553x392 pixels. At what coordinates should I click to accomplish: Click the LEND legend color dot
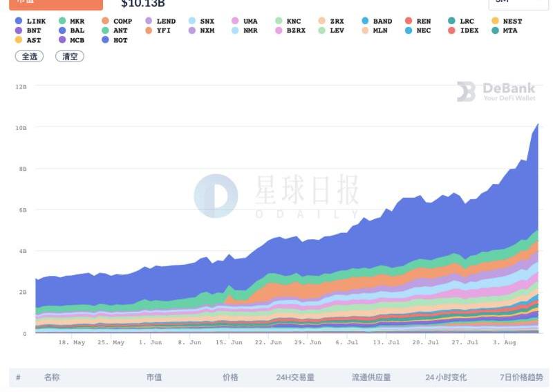click(149, 21)
